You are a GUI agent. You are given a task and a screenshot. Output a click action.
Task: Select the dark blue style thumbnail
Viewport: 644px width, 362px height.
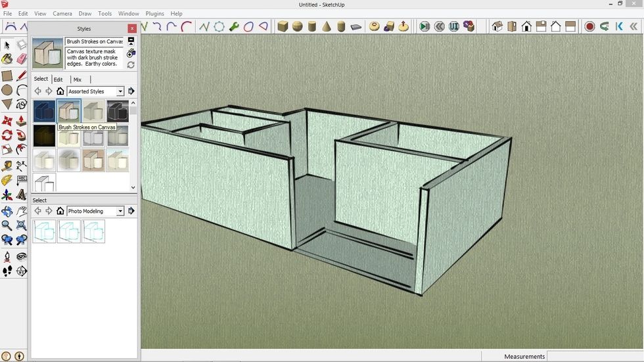coord(44,111)
